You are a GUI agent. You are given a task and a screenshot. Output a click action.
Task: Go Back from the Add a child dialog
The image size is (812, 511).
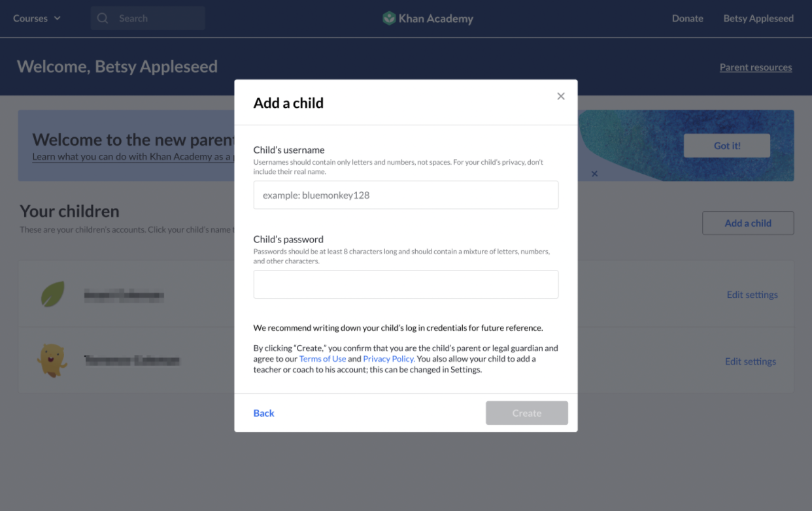(x=263, y=412)
